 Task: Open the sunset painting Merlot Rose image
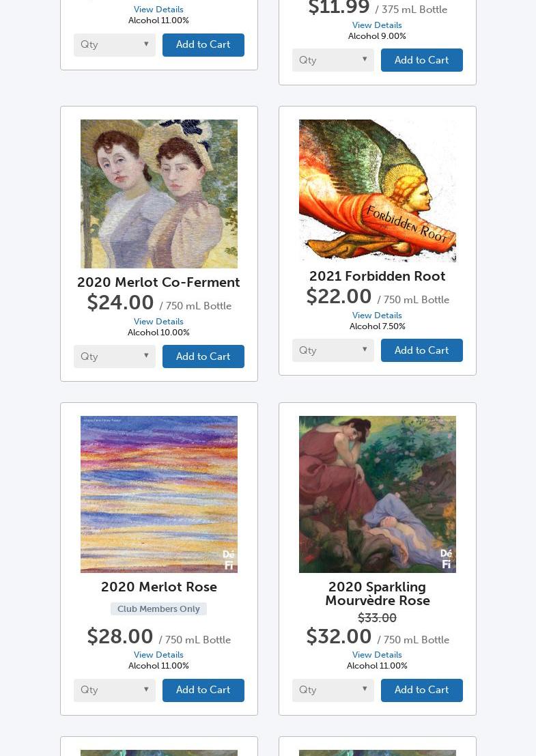[x=159, y=494]
